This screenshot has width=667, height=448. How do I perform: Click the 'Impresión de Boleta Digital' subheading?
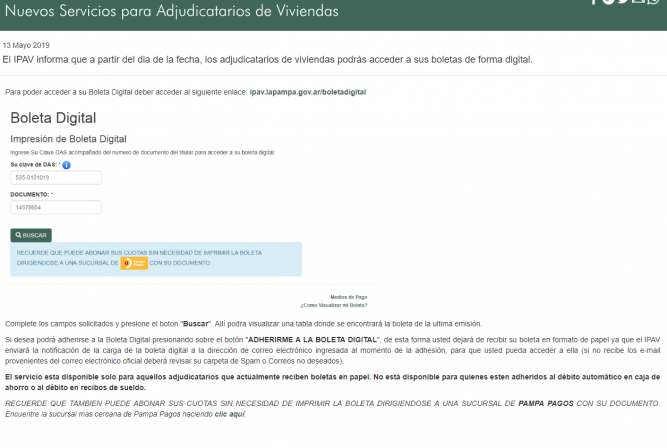click(68, 139)
